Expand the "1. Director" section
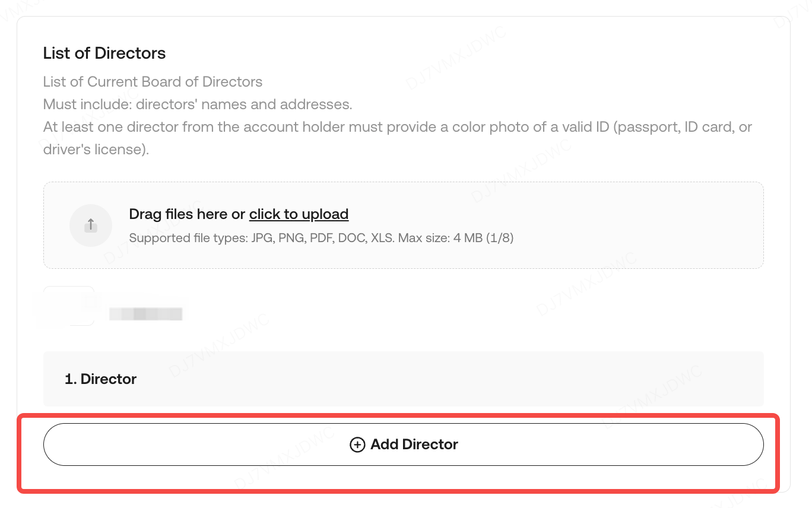This screenshot has width=812, height=508. point(101,379)
